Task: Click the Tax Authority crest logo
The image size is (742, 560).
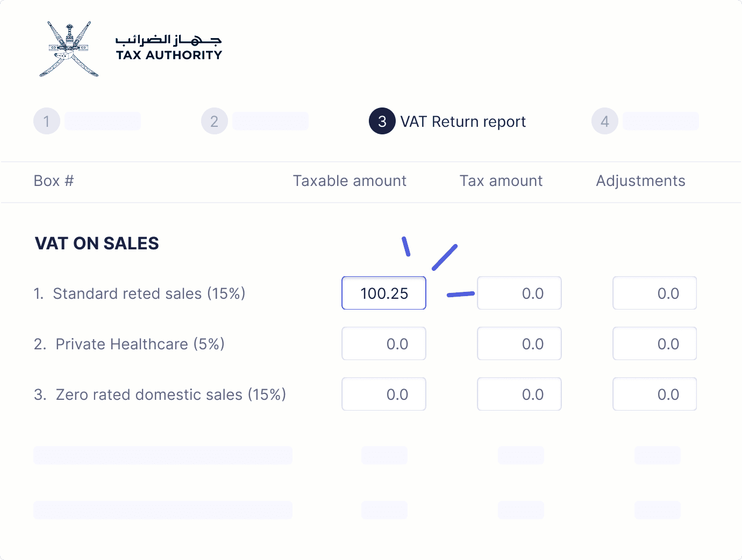Action: point(69,49)
